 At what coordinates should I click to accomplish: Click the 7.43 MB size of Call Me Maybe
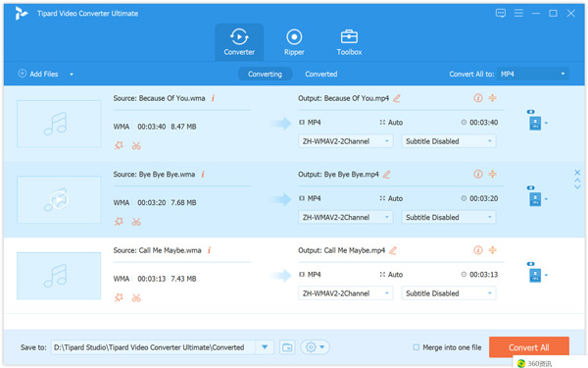[x=183, y=279]
